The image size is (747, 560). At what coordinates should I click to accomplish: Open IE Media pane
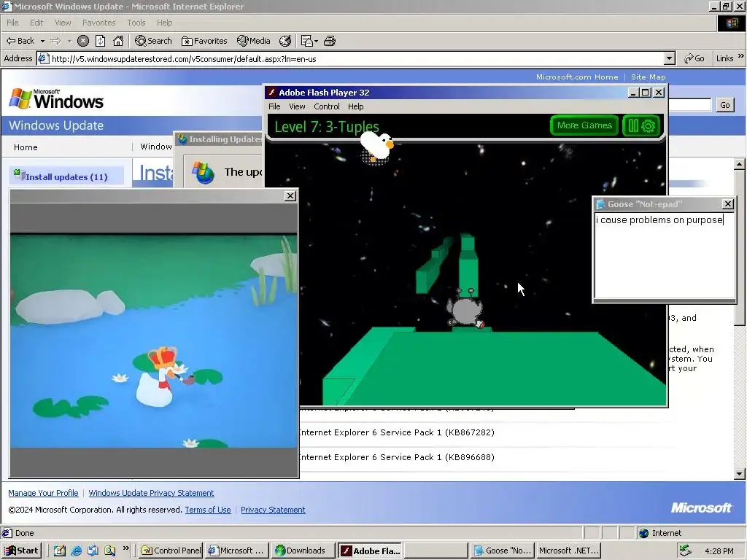tap(254, 41)
